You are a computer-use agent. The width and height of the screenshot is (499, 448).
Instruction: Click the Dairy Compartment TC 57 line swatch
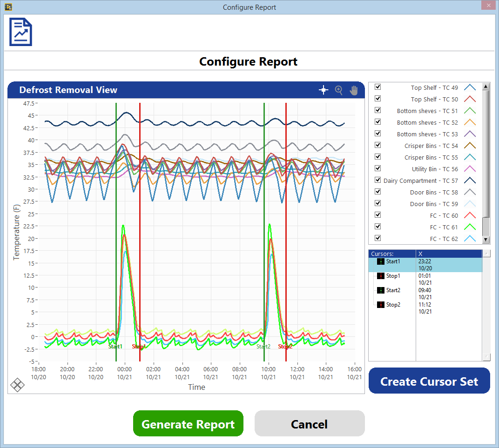(470, 181)
